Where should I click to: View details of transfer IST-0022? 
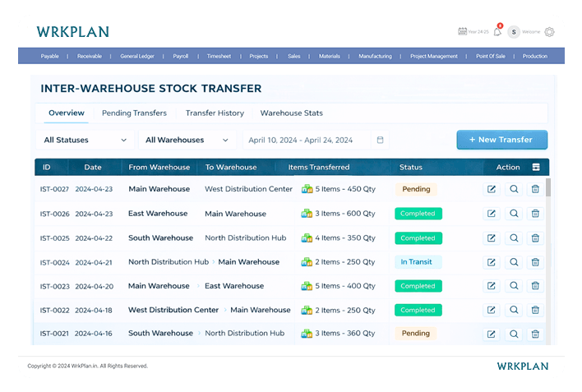click(x=514, y=310)
